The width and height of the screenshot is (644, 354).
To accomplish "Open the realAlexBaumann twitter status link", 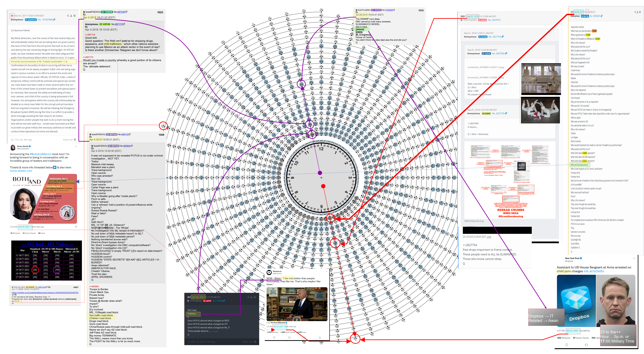I will click(x=45, y=292).
